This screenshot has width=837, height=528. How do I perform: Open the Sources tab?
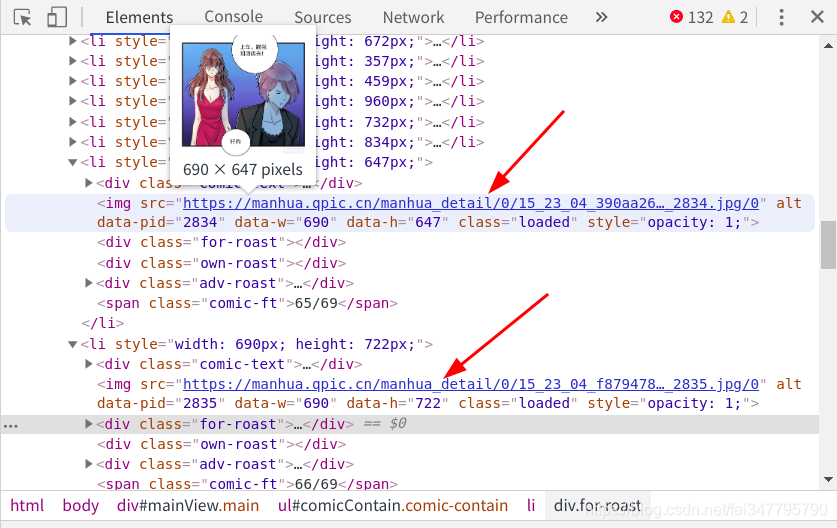pos(322,17)
